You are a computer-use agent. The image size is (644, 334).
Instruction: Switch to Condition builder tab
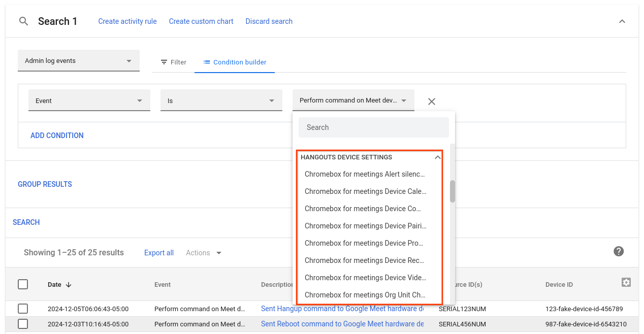point(235,62)
